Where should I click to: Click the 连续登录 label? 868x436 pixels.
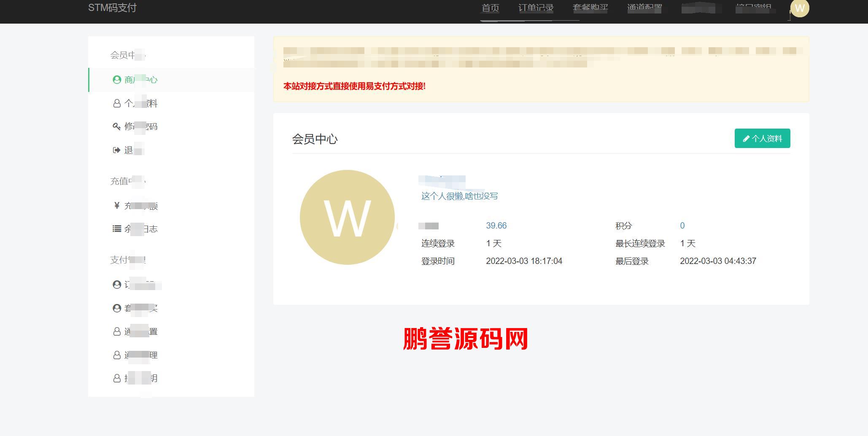pos(438,244)
